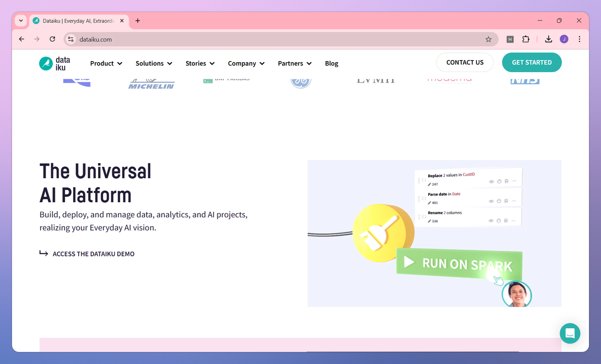Screen dimensions: 601x364
Task: Open the Solutions dropdown menu
Action: (x=153, y=63)
